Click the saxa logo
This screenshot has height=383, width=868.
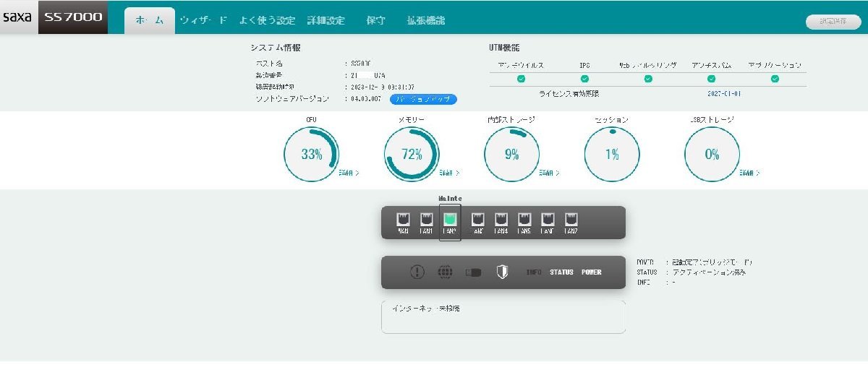[x=17, y=17]
